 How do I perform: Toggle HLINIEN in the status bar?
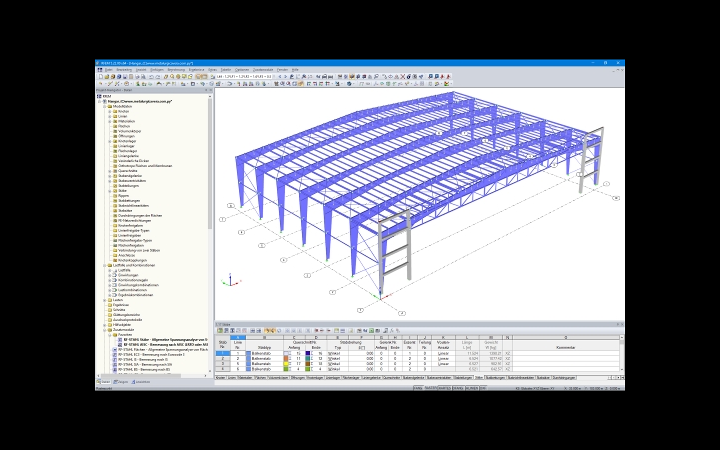coord(472,388)
